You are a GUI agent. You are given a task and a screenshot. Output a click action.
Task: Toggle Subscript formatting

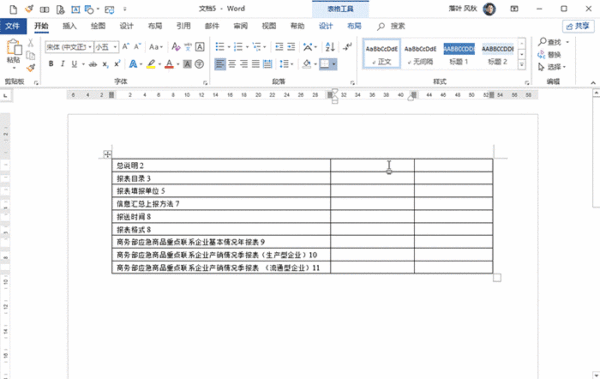point(105,64)
